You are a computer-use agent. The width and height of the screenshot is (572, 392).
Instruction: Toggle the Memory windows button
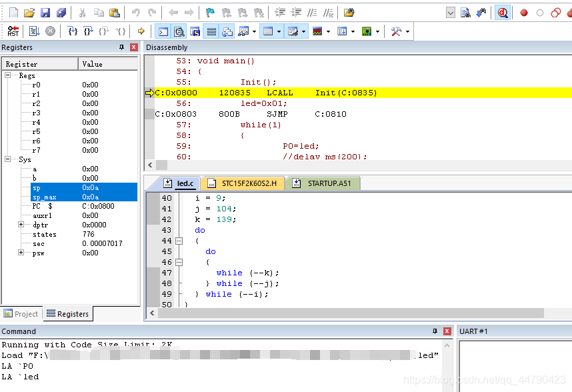268,32
